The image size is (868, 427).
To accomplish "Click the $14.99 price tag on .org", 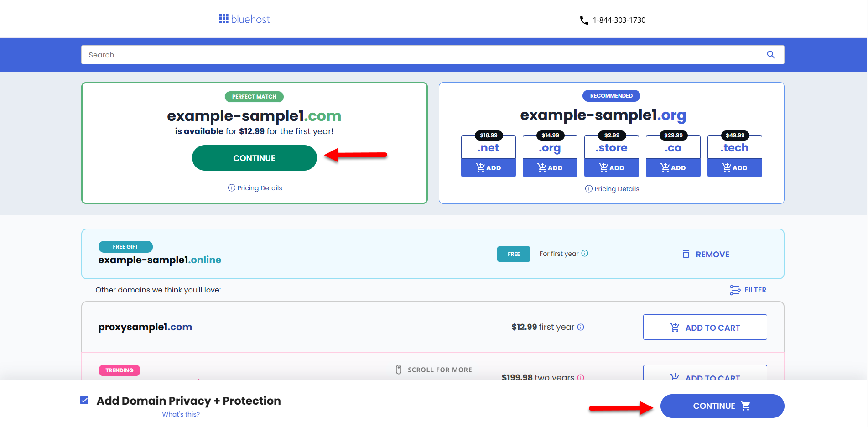I will (550, 135).
